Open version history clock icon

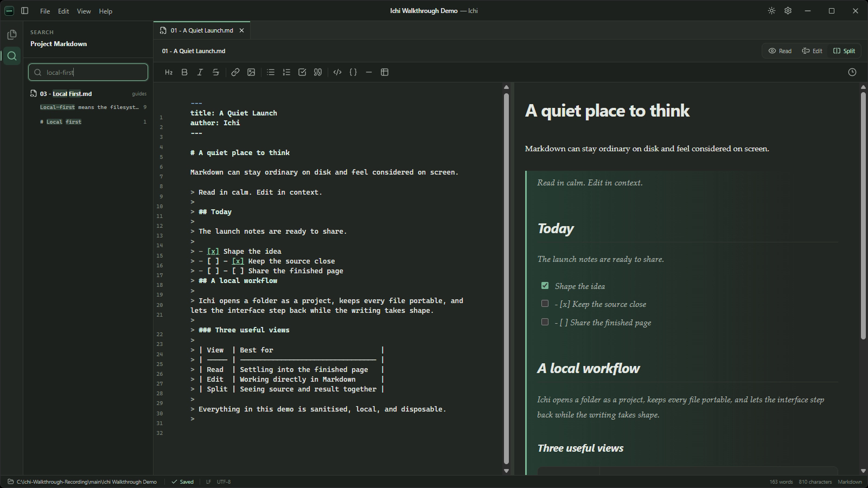point(852,72)
